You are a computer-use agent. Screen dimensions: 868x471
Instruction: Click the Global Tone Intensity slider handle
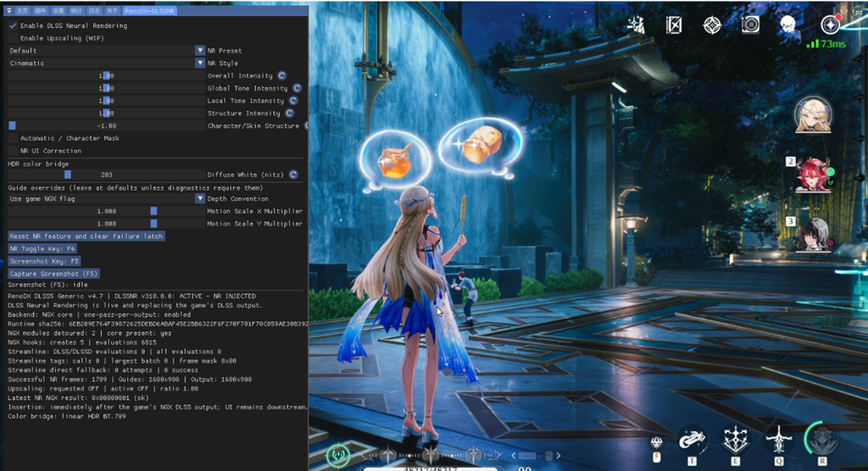(x=106, y=88)
